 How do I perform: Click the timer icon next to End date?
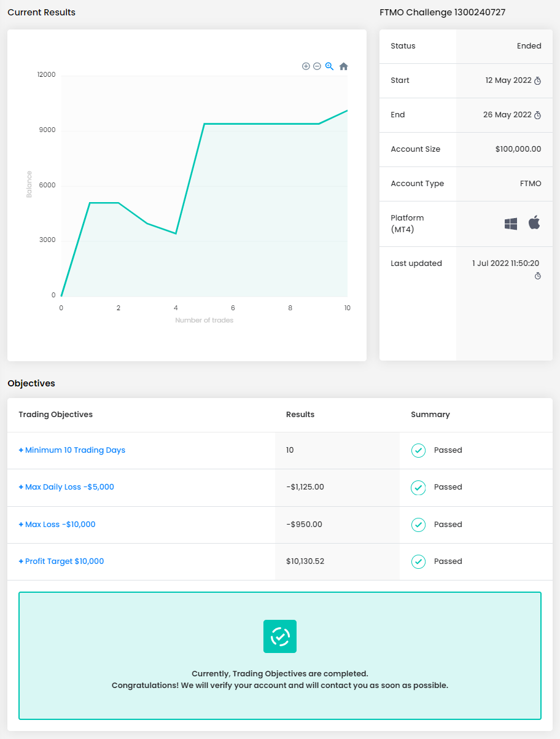(537, 115)
